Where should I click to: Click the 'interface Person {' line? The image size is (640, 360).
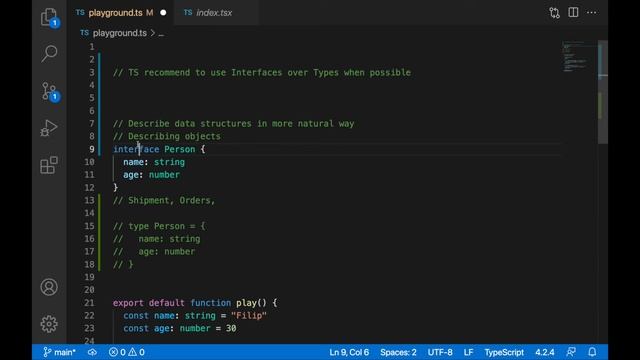(159, 149)
